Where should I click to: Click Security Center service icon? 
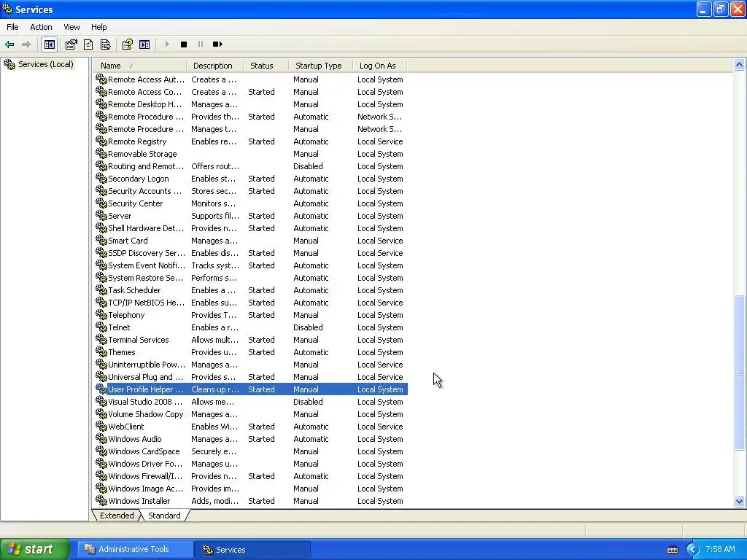click(x=101, y=203)
